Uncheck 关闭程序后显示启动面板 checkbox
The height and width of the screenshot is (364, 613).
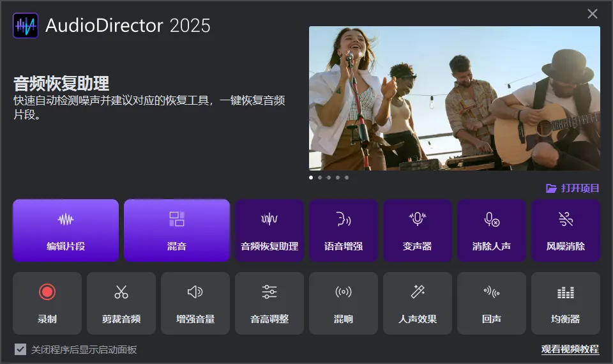[20, 349]
